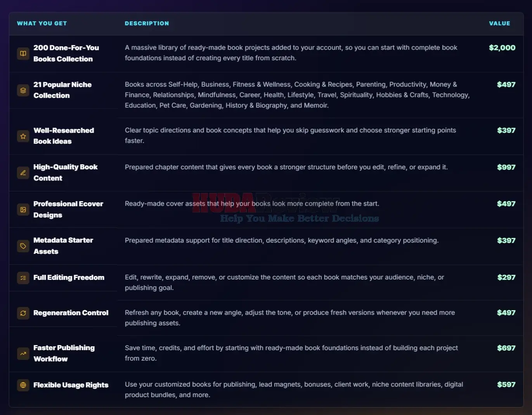Click description starting 'Clear topic directions and book'
This screenshot has height=415, width=532.
click(290, 135)
